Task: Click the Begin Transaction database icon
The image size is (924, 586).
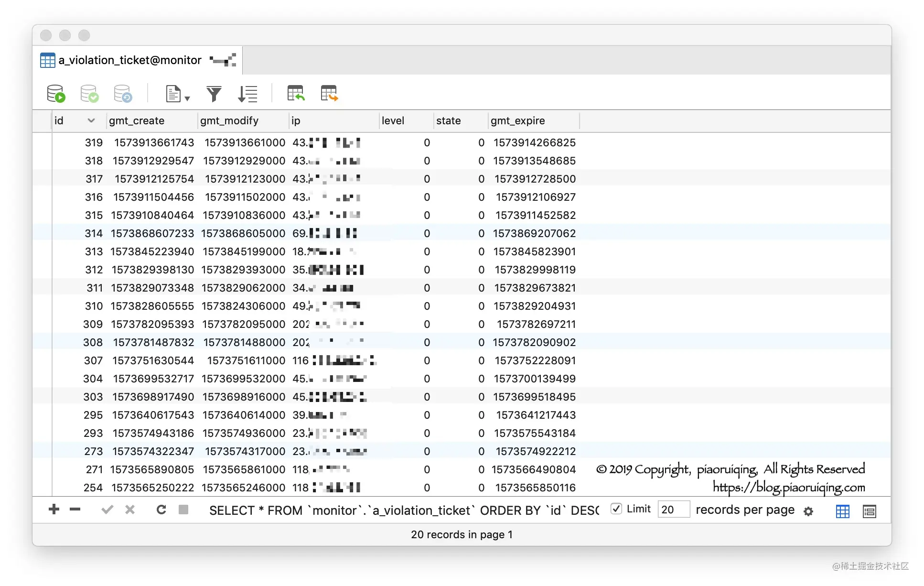Action: pyautogui.click(x=56, y=94)
